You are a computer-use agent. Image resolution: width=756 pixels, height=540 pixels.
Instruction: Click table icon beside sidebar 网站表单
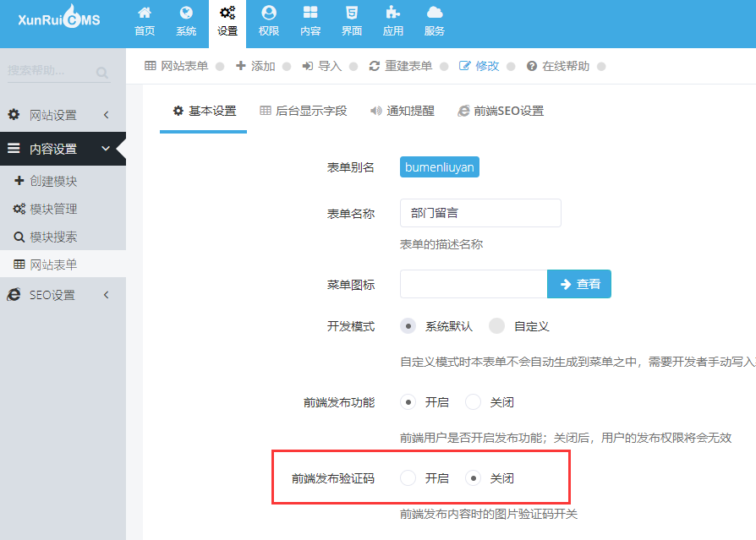19,264
